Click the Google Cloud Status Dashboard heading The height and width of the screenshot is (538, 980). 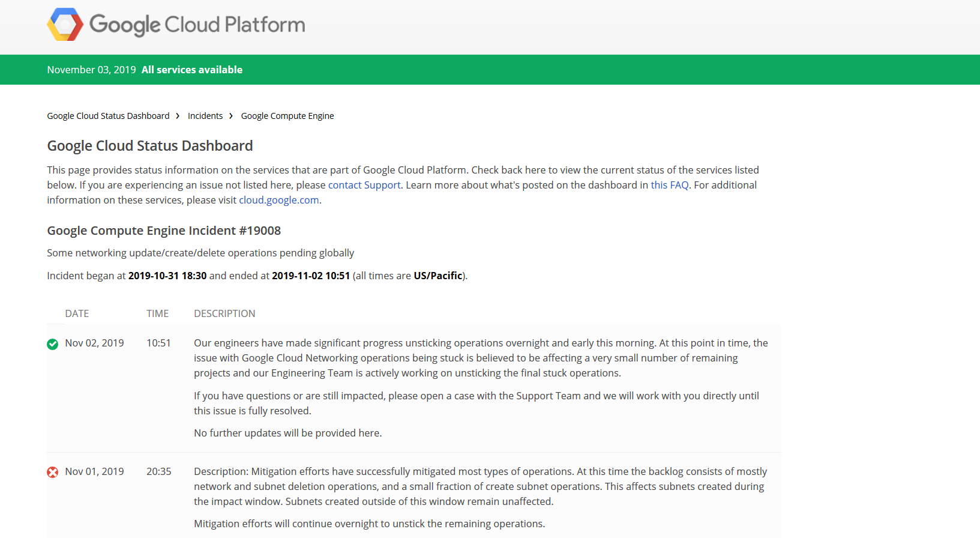coord(150,146)
